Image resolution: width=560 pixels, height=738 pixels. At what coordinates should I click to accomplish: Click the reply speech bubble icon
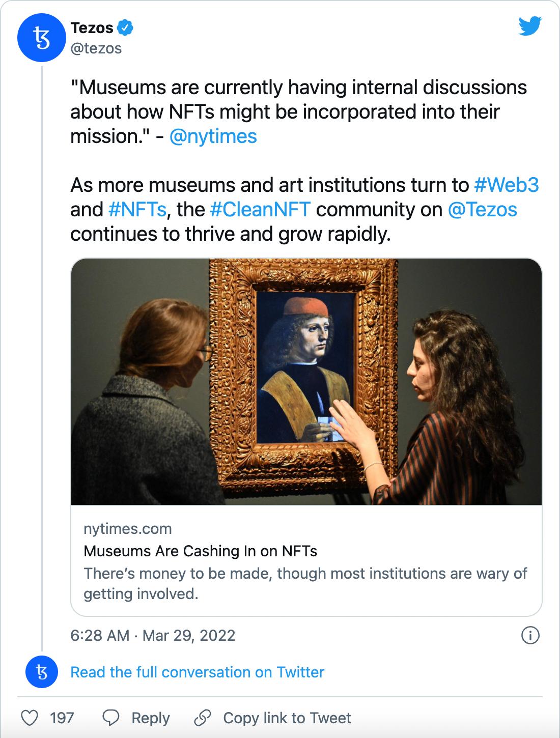pyautogui.click(x=110, y=718)
